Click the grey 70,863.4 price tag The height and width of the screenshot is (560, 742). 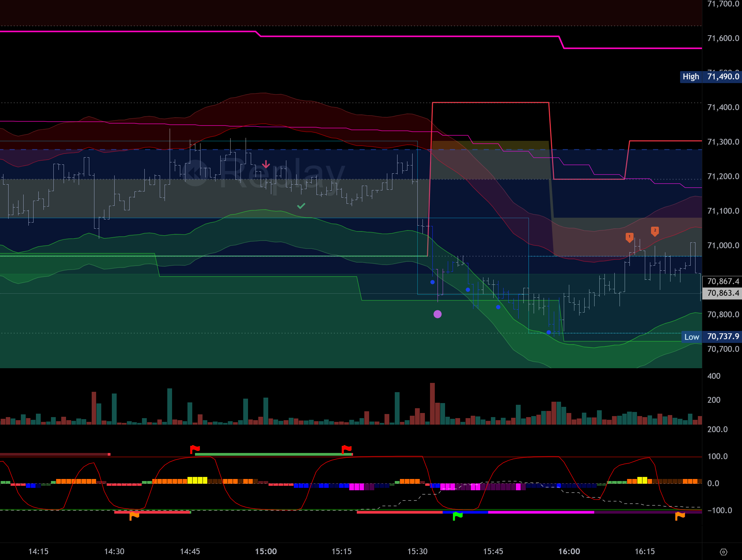(723, 293)
